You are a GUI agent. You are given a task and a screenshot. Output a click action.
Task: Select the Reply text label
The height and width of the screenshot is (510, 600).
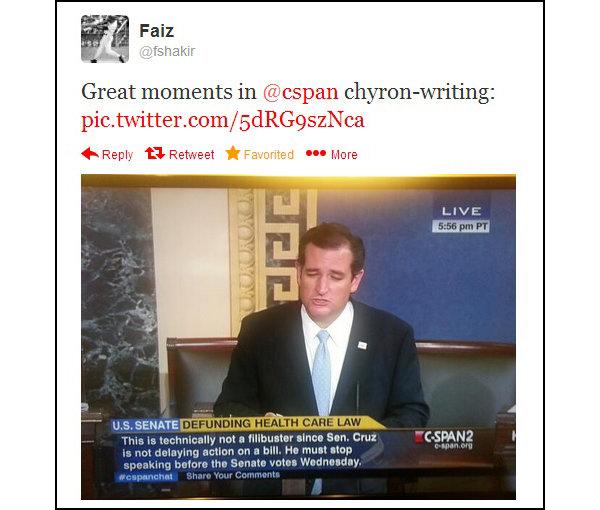click(x=117, y=155)
